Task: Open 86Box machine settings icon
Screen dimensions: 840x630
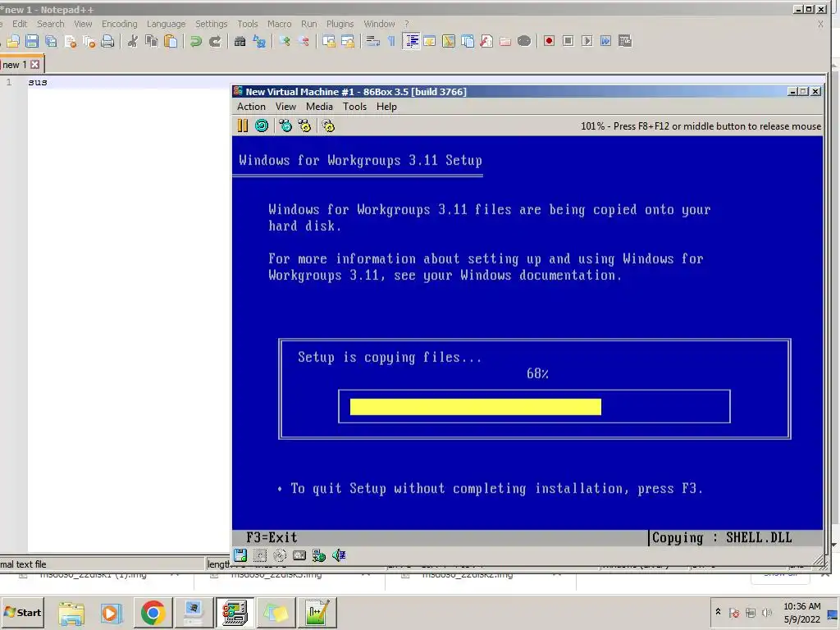Action: point(328,126)
